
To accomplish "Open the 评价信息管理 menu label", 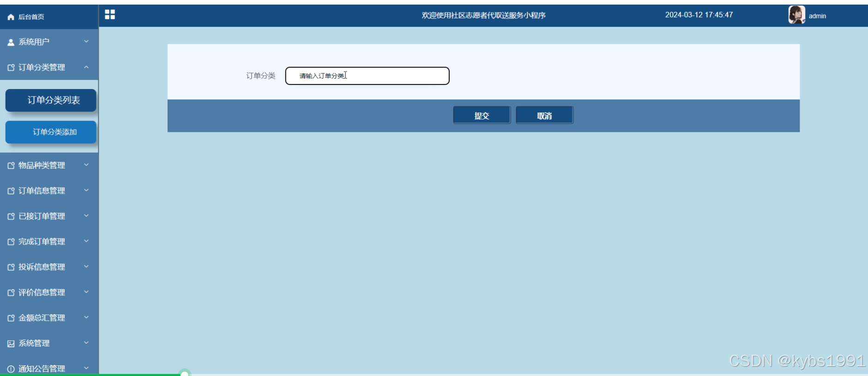I will click(42, 292).
